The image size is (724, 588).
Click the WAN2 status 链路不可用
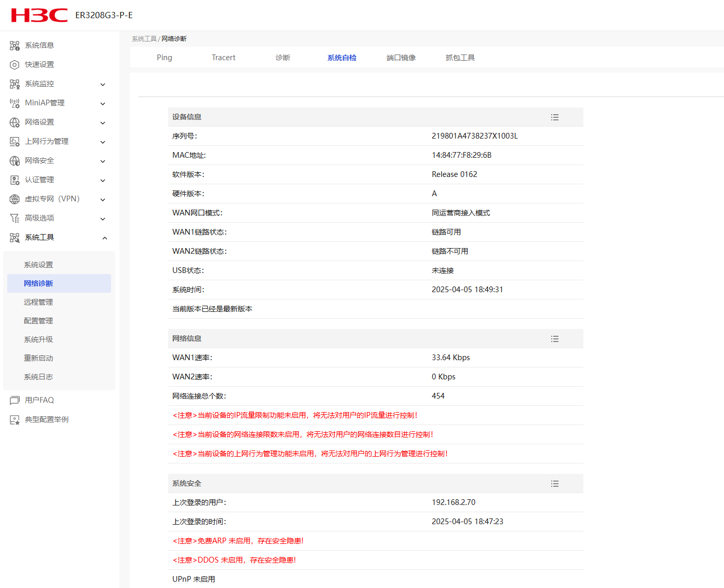(450, 251)
